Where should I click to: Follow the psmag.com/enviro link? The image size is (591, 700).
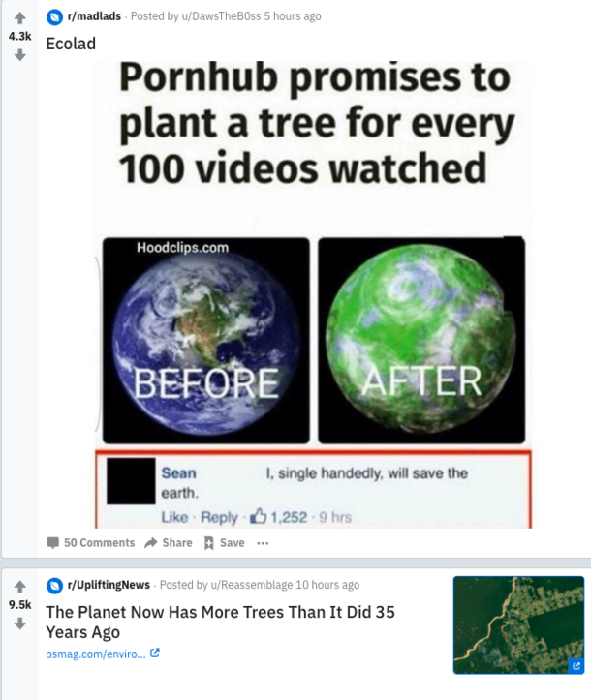point(96,654)
